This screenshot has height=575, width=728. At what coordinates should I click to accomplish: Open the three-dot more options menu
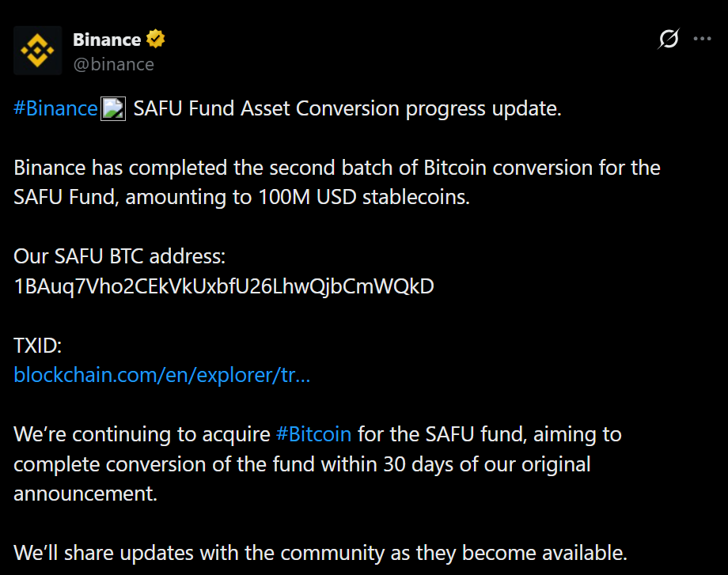click(x=702, y=39)
